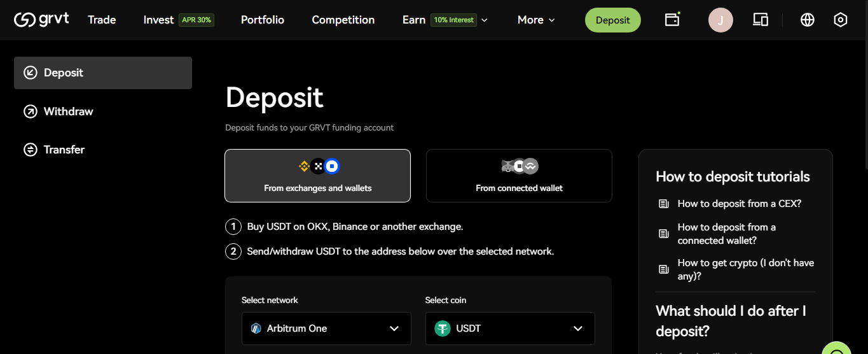The width and height of the screenshot is (868, 354).
Task: Open the user profile avatar
Action: click(720, 20)
